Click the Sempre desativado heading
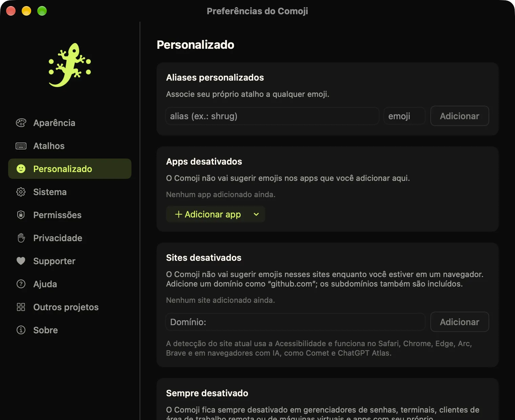Image resolution: width=515 pixels, height=420 pixels. [207, 393]
